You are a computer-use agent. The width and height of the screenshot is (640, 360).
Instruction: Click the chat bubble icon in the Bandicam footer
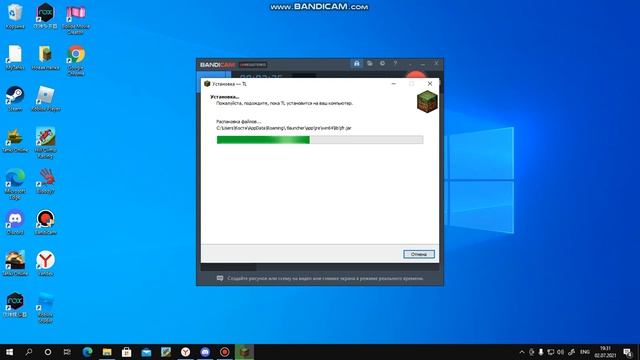tap(220, 278)
